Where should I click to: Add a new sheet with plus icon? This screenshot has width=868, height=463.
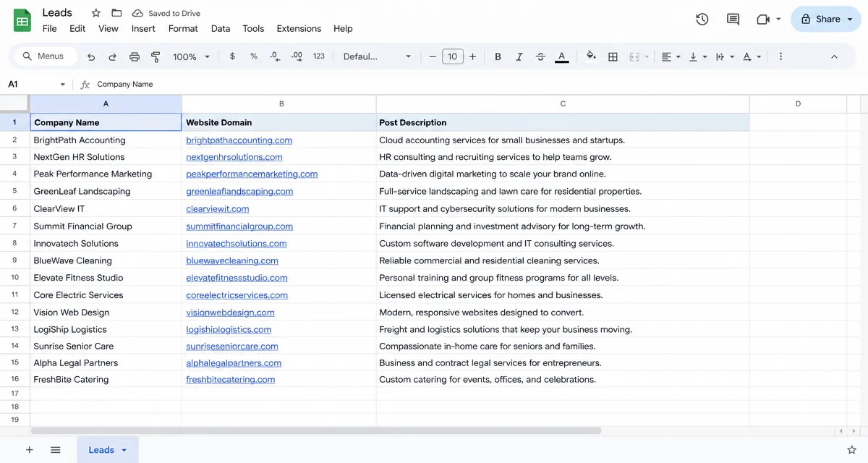pos(30,450)
